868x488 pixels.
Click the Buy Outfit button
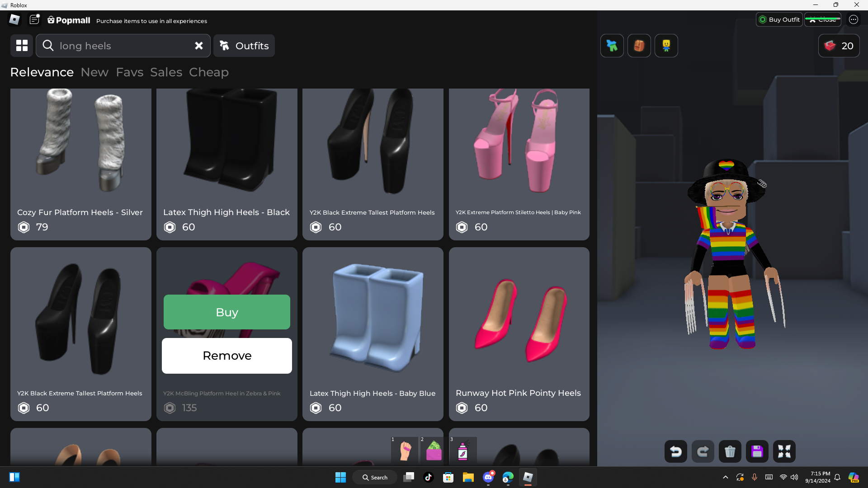point(779,19)
